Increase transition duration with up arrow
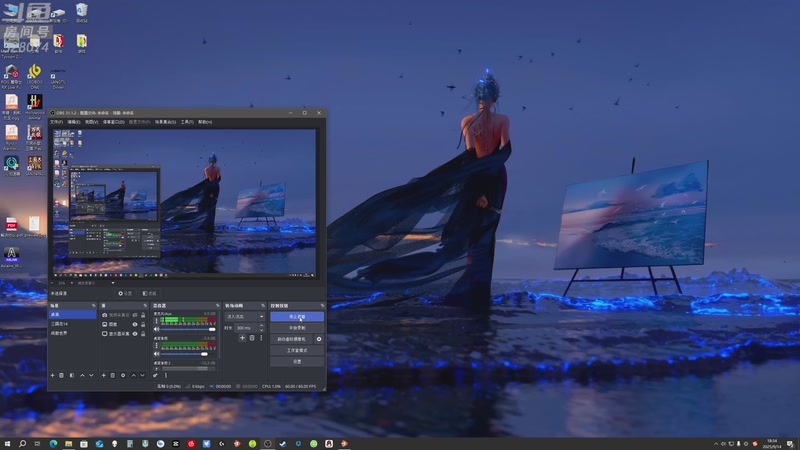800x450 pixels. point(262,326)
